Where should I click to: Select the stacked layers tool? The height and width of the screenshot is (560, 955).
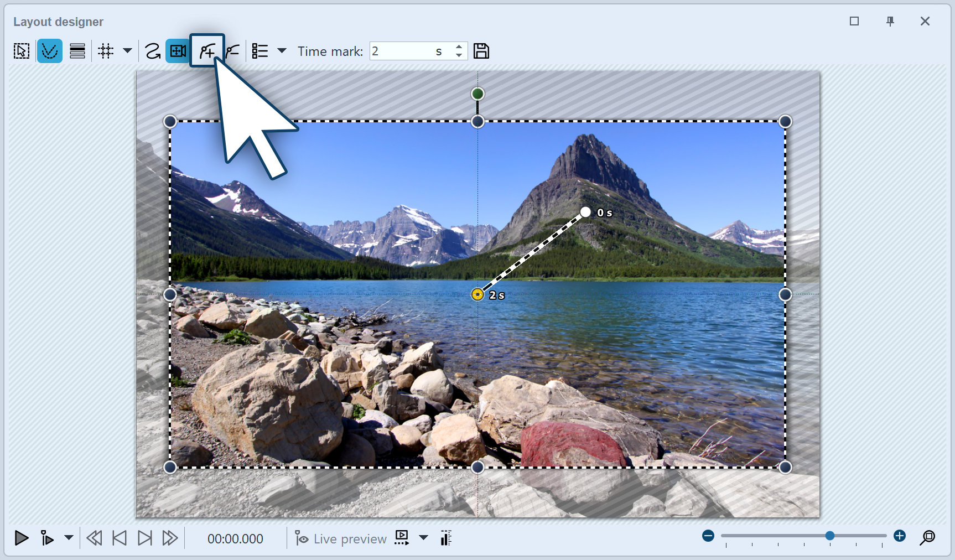pyautogui.click(x=77, y=50)
